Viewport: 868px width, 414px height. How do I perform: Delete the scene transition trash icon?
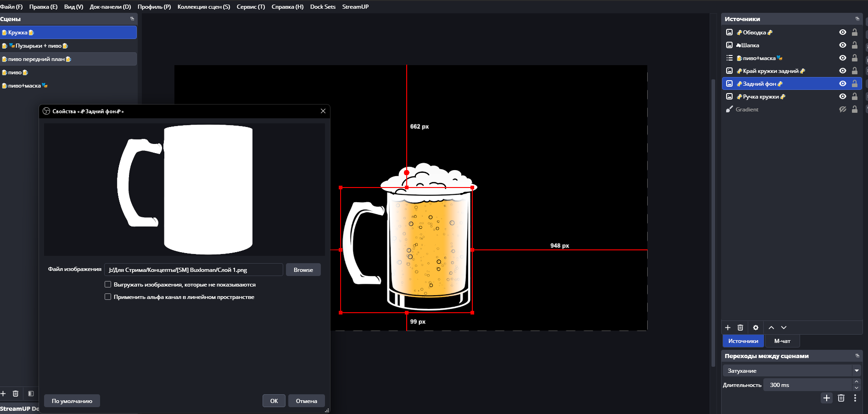(841, 398)
